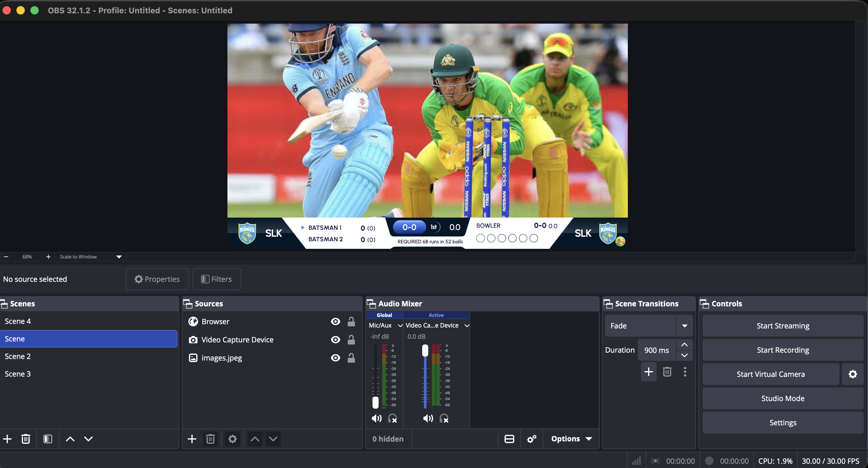868x468 pixels.
Task: Remove selected source with trash icon
Action: click(x=210, y=439)
